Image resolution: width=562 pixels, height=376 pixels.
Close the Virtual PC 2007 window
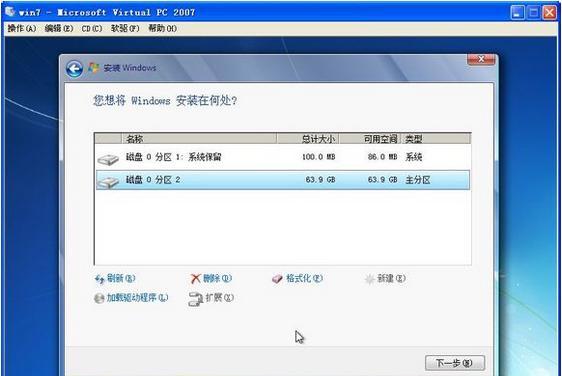pos(549,13)
